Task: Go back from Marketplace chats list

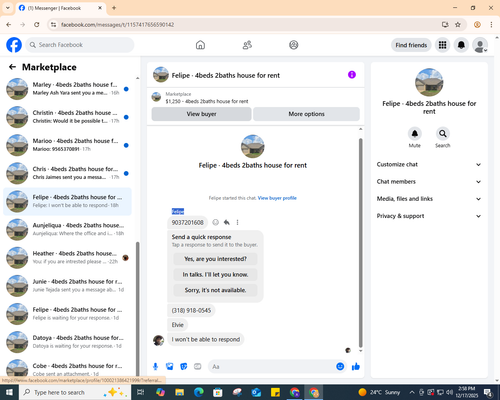Action: pos(12,67)
